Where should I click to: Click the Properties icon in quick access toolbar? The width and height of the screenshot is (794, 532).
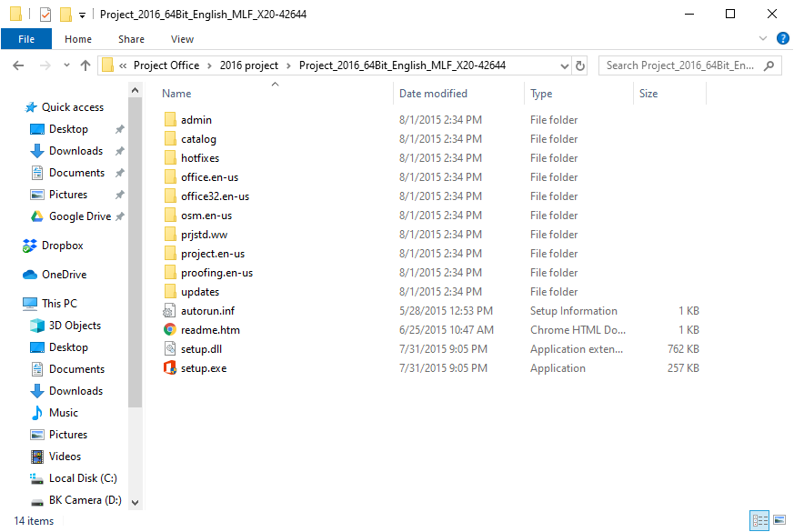tap(45, 15)
